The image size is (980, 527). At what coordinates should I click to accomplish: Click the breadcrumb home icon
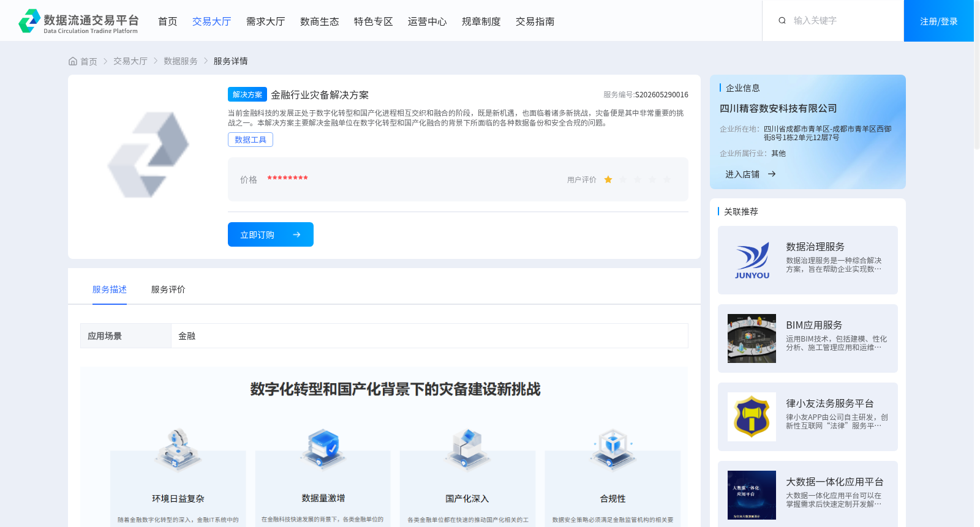(73, 61)
